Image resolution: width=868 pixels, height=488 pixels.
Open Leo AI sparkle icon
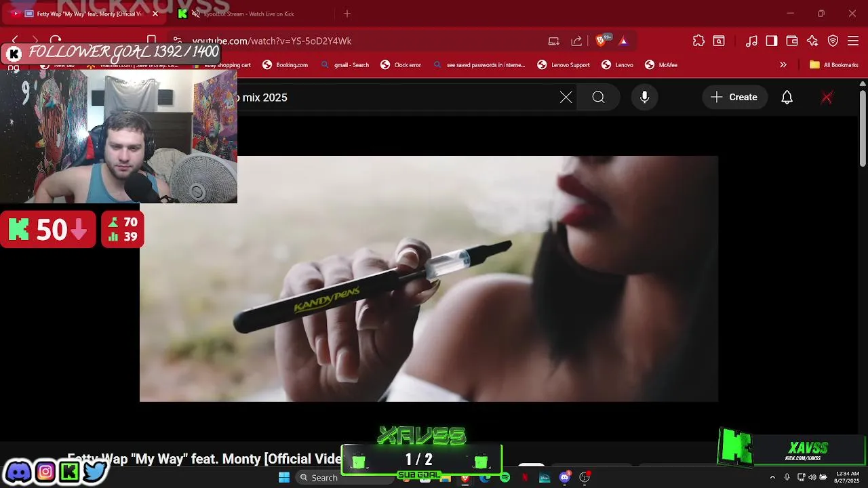(x=812, y=41)
